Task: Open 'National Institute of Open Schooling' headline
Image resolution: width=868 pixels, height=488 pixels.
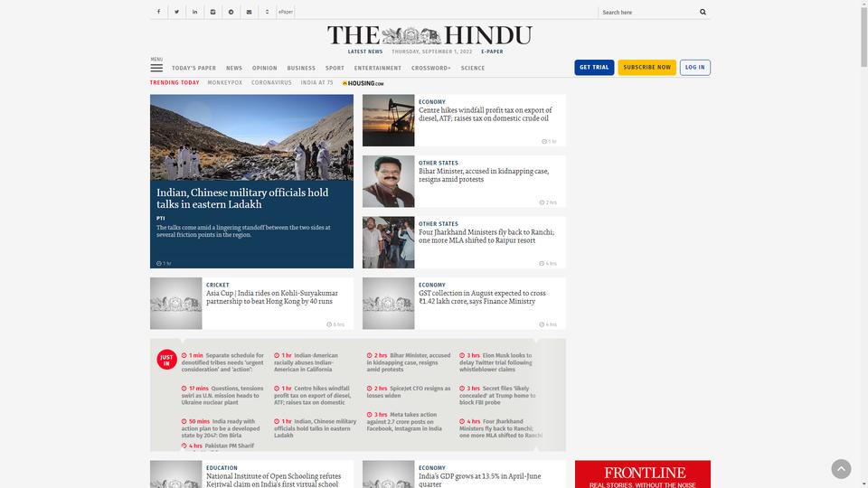Action: 273,480
